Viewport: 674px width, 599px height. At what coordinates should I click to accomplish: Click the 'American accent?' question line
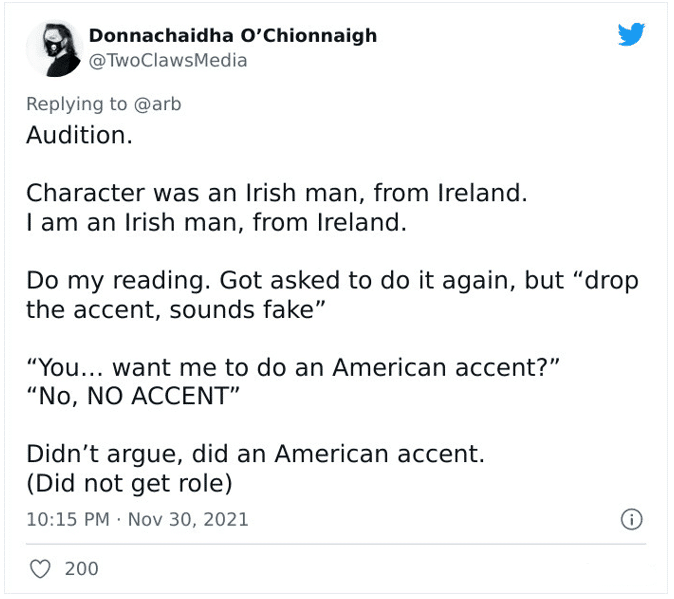point(293,368)
